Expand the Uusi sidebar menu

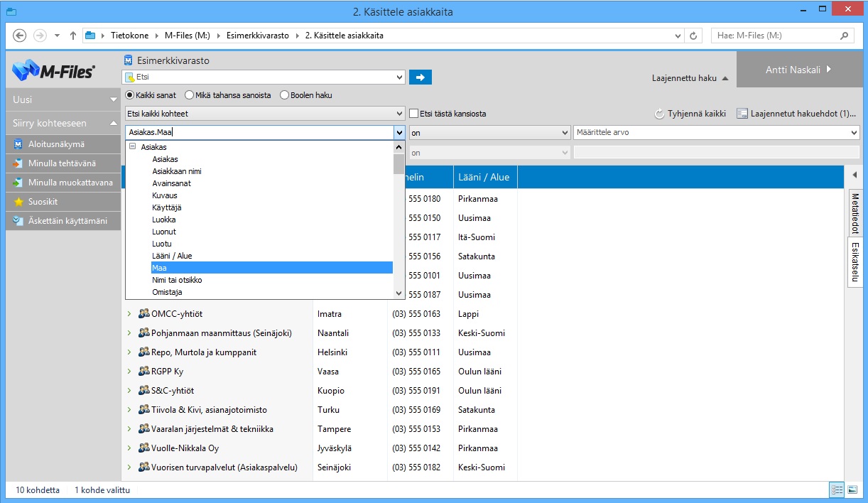(x=62, y=99)
